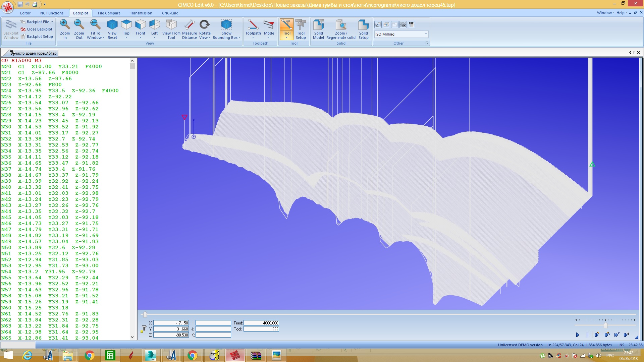The image size is (644, 362).
Task: Expand the Fit To Window dropdown
Action: (x=104, y=38)
